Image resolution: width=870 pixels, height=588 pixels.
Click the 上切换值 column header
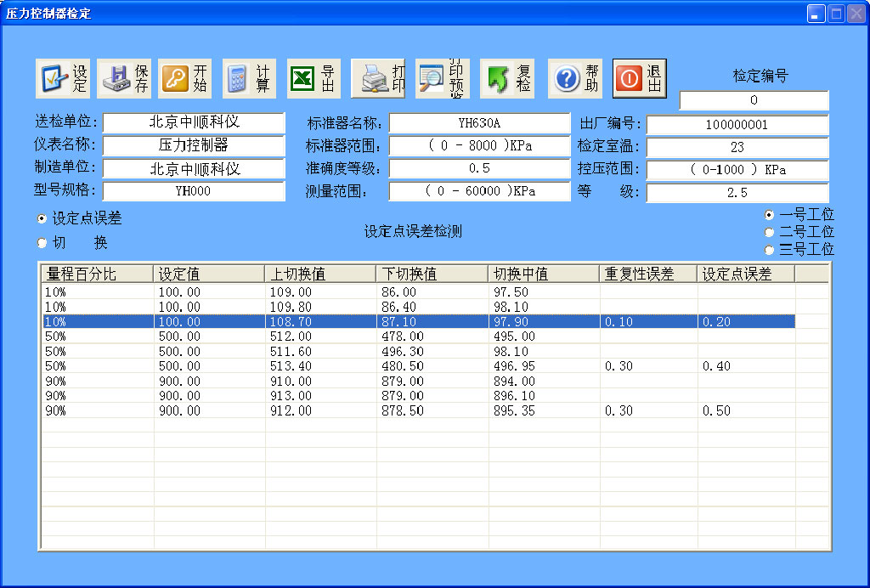[x=320, y=274]
